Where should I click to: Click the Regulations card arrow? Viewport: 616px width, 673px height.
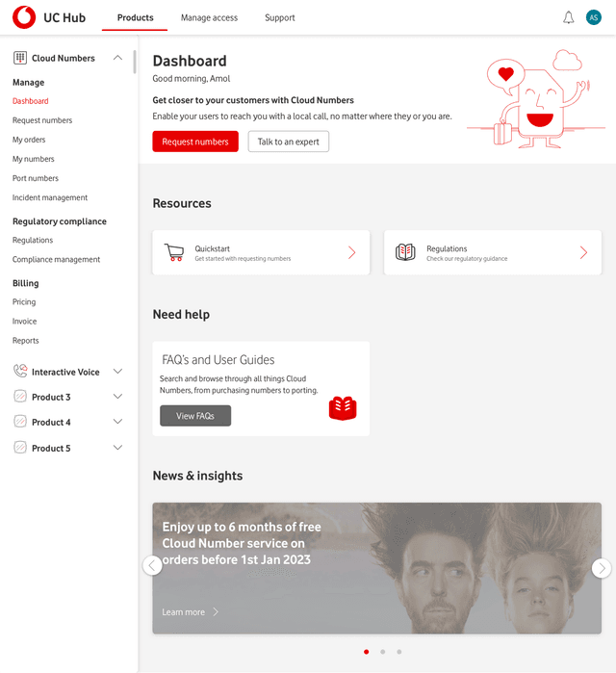click(583, 252)
